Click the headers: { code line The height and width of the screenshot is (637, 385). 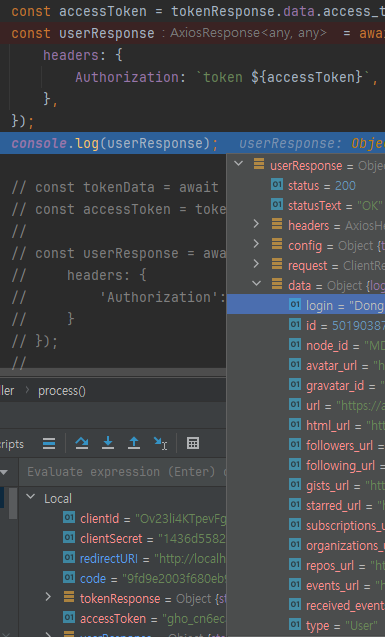point(82,55)
